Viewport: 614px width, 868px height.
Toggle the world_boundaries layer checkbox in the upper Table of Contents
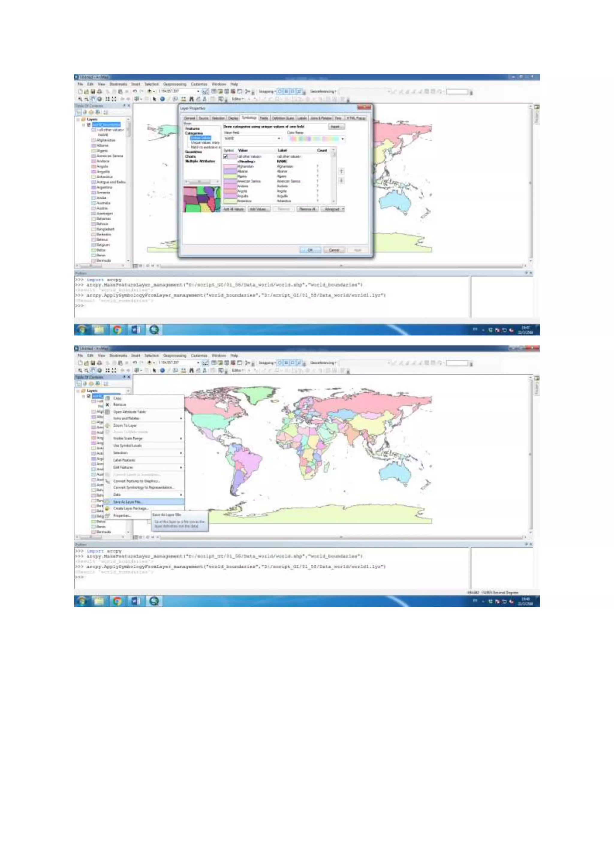coord(89,124)
